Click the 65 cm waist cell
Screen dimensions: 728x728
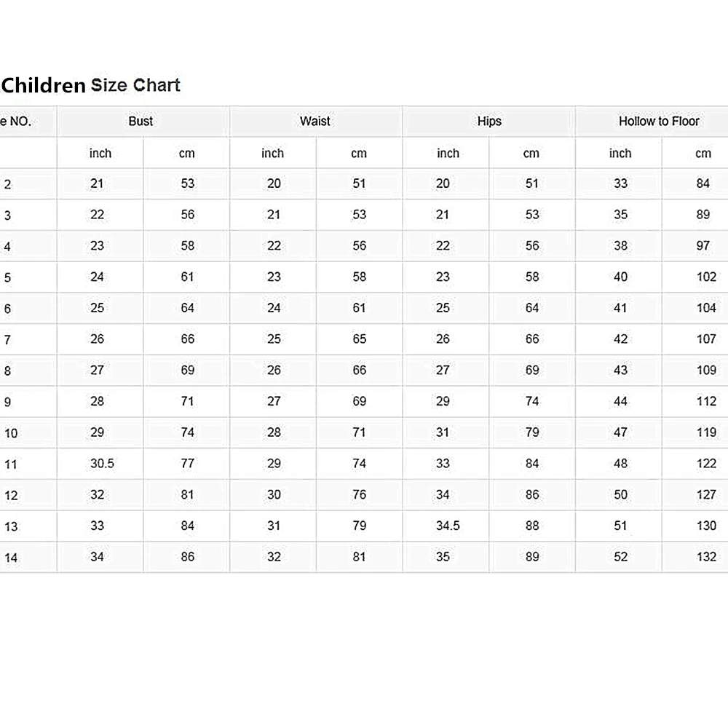[360, 339]
